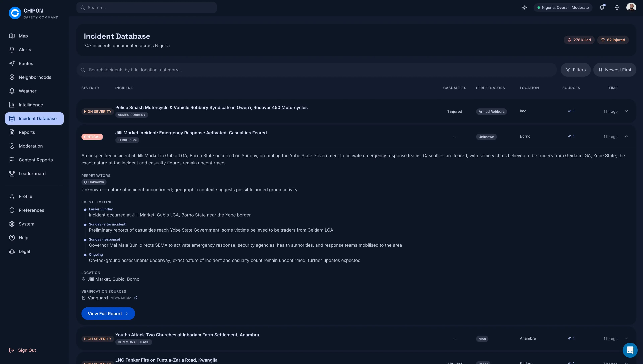The image size is (643, 364).
Task: Select the Alerts sidebar icon
Action: [x=25, y=49]
